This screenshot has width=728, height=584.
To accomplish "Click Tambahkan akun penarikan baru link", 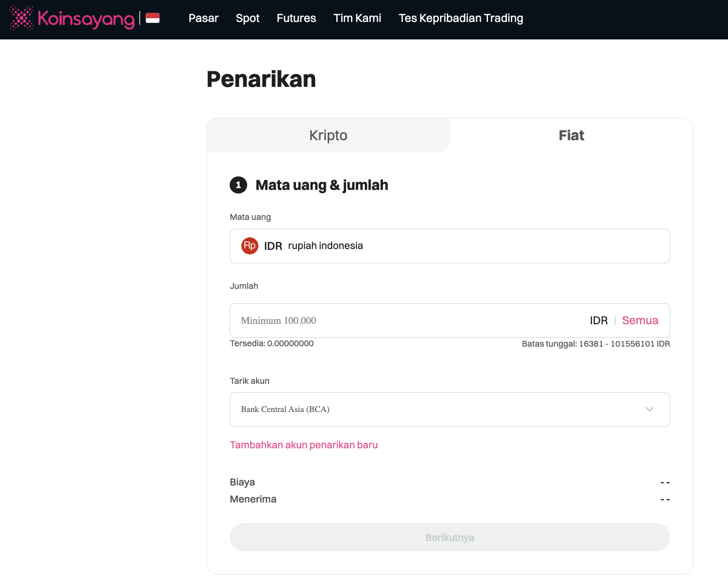I will click(x=304, y=445).
